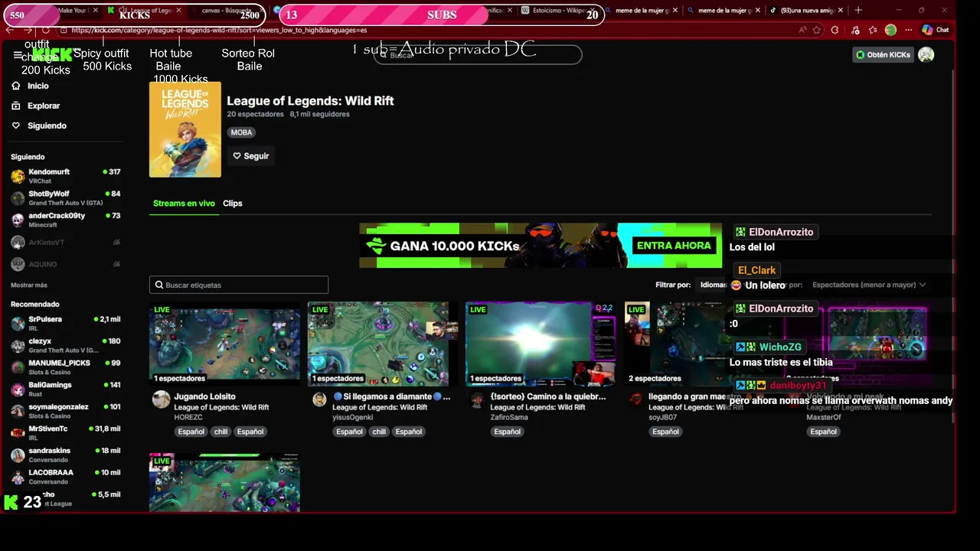Screen dimensions: 980x551
Task: Click Español tag under ZafiroSama stream
Action: pyautogui.click(x=507, y=432)
